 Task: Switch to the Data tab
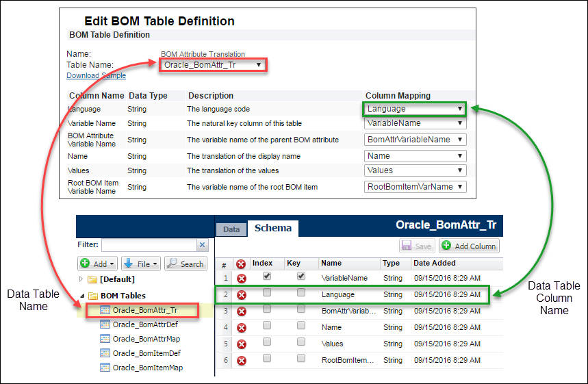click(x=231, y=229)
